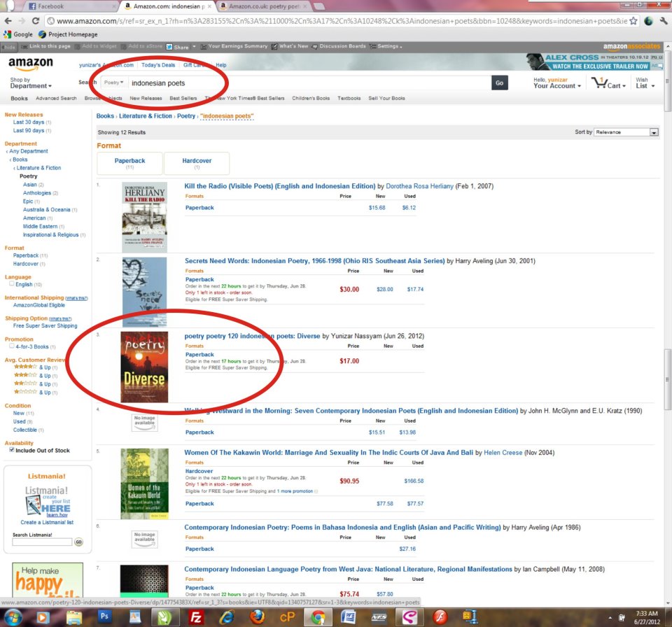Open the Poetry search category dropdown
This screenshot has height=627, width=672.
113,83
